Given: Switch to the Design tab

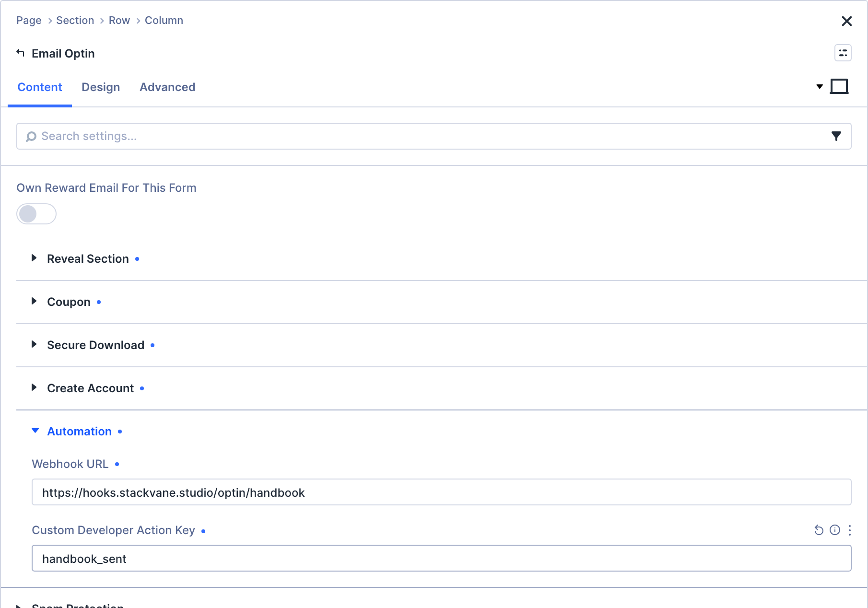Looking at the screenshot, I should pos(101,87).
